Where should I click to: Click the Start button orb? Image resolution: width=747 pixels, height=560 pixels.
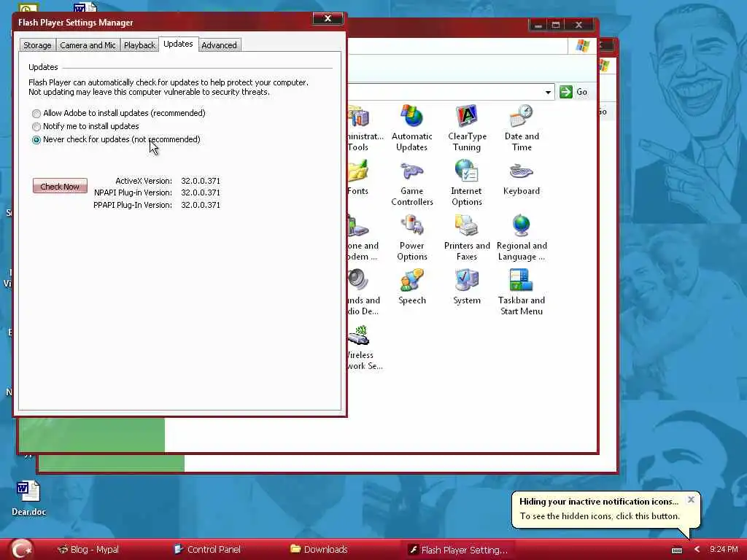point(22,549)
